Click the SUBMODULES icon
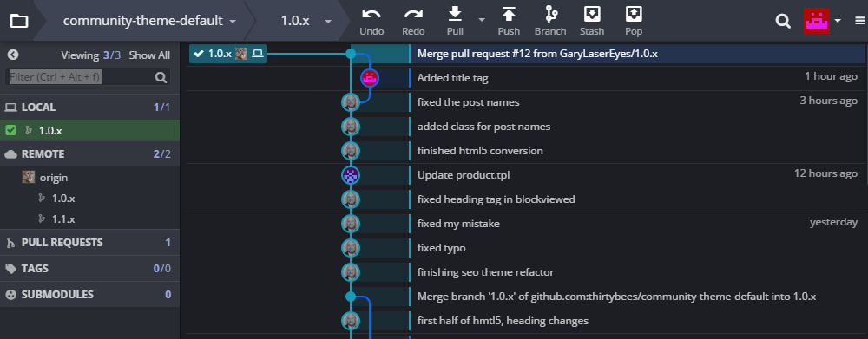Viewport: 868px width, 339px height. (x=10, y=294)
